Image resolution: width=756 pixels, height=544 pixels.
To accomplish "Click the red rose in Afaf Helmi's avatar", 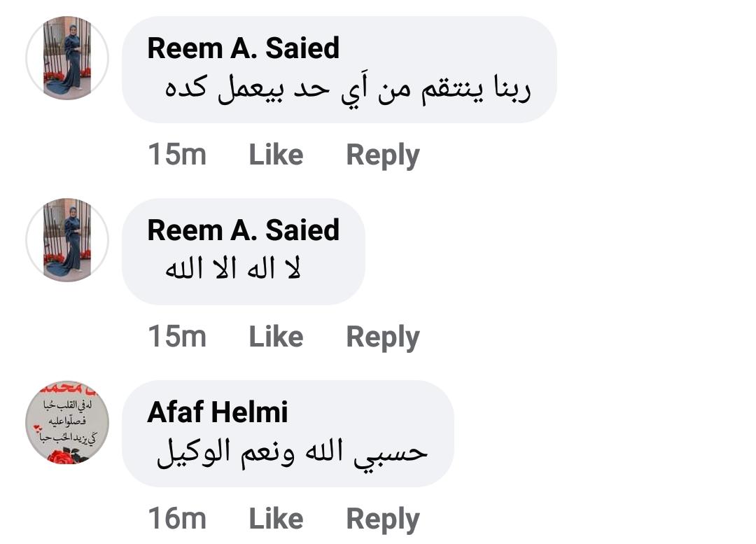I will [x=60, y=456].
